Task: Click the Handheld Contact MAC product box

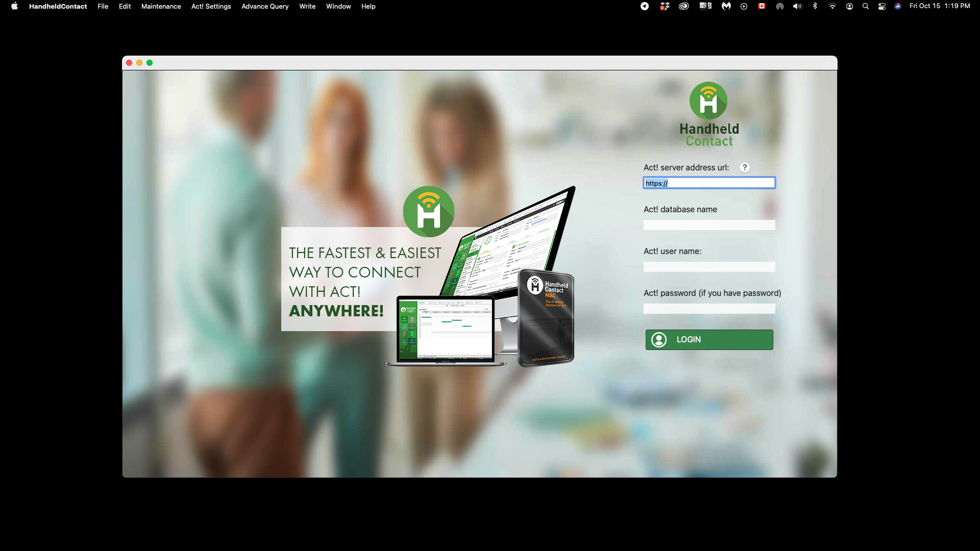Action: pos(546,318)
